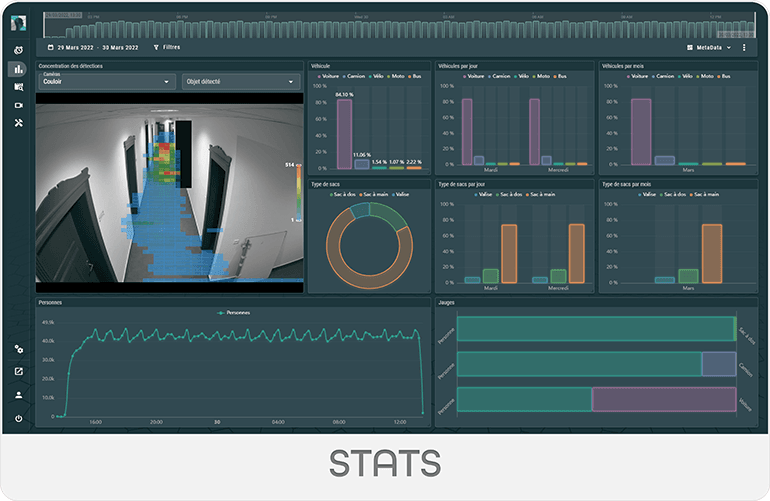Click the start date 29 Mars 2022
This screenshot has width=770, height=501.
75,48
